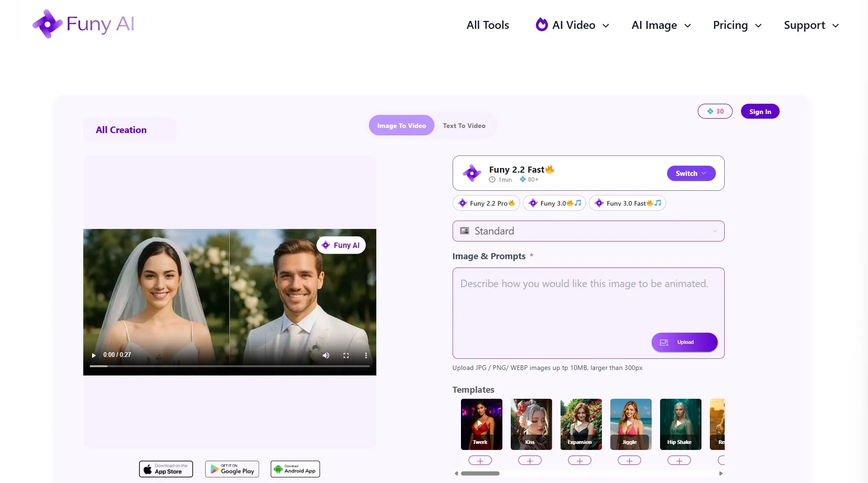This screenshot has height=483, width=868.
Task: Select the Jiggle template thumbnail
Action: tap(631, 424)
